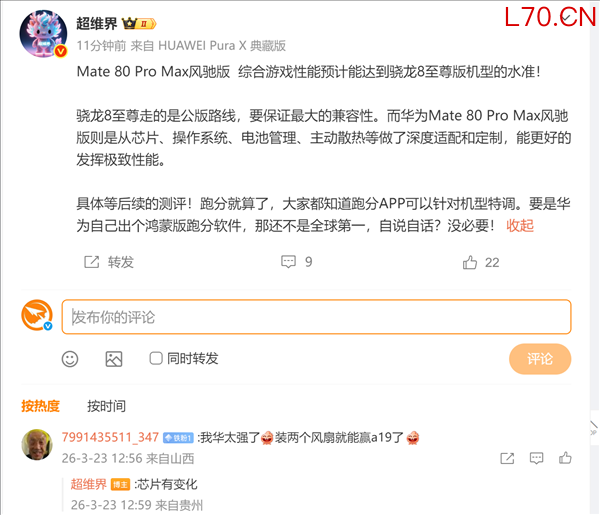Enable the 同时转发 checkbox
This screenshot has height=515, width=600.
tap(156, 358)
